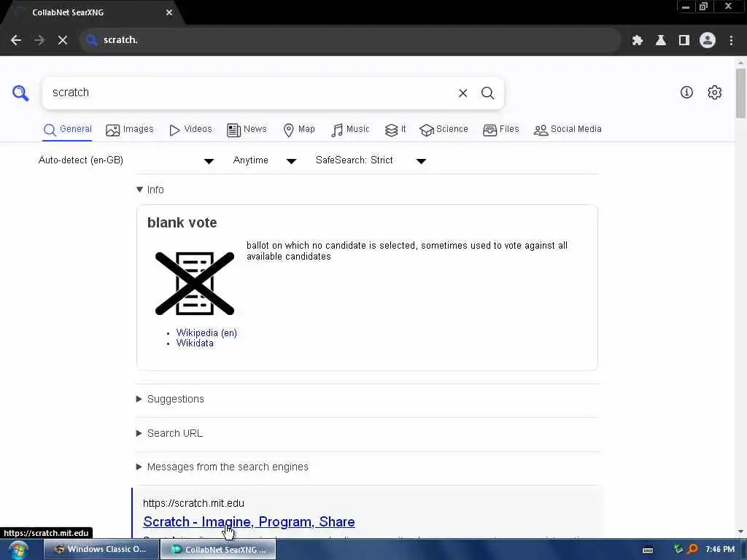Open the SafeSearch: Strict dropdown
The image size is (747, 560).
click(x=371, y=160)
